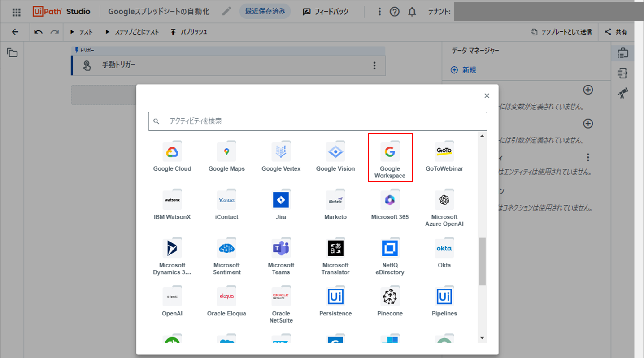Open the Oracle NetSuite folder
The width and height of the screenshot is (644, 358).
281,305
